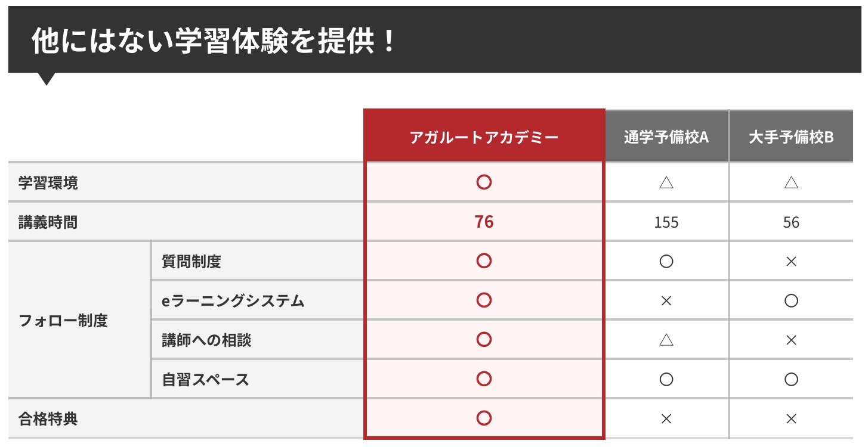Click the circle for 大手予備校B in the 自習スペース row
This screenshot has width=868, height=447.
791,379
